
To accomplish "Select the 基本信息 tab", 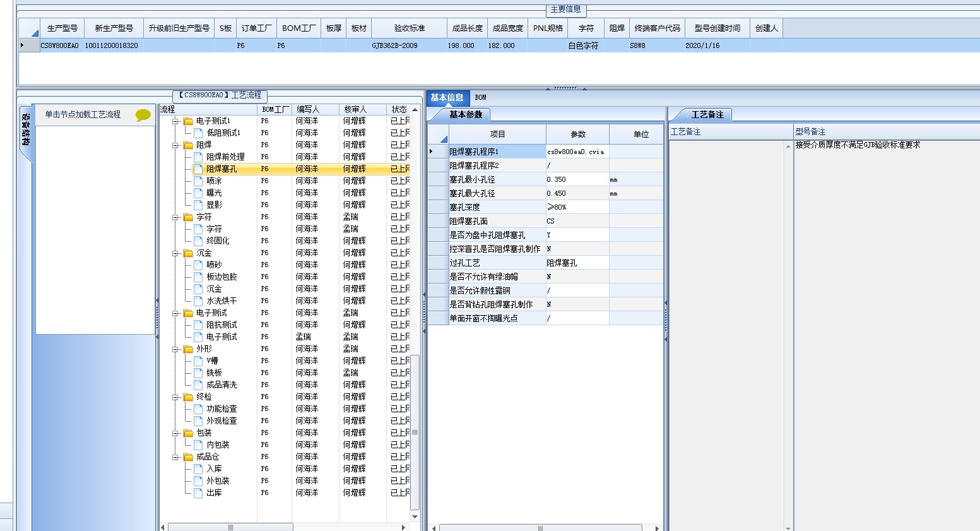I will (x=447, y=97).
